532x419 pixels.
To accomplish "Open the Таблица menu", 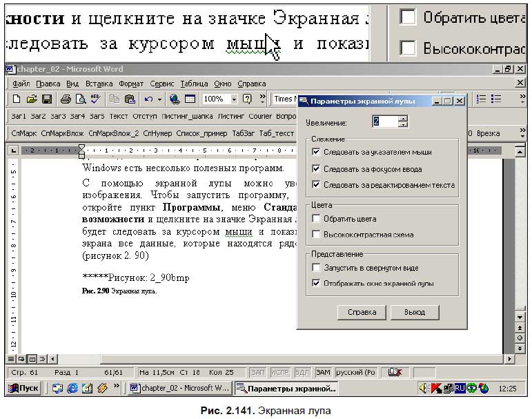I will (x=194, y=84).
